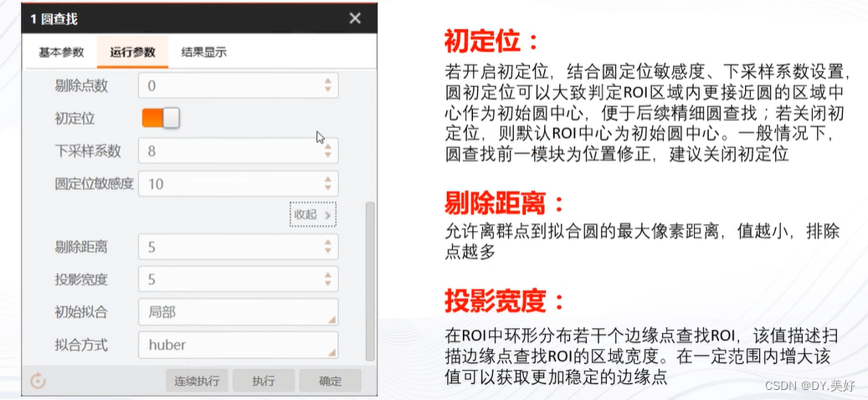Click the 初定位： red heading text
Viewport: 868px width, 400px height.
(491, 41)
